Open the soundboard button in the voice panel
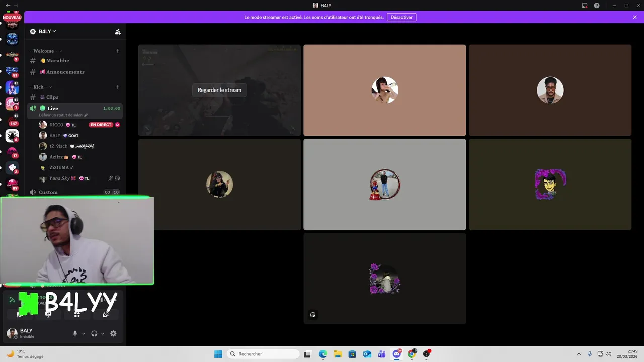The image size is (644, 362). (106, 314)
